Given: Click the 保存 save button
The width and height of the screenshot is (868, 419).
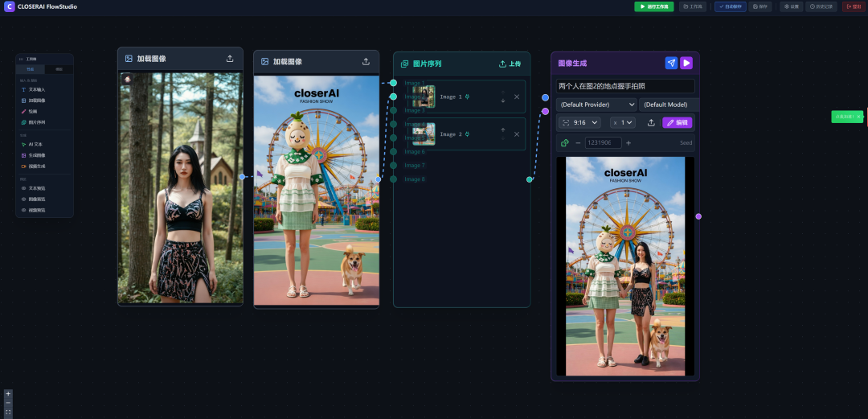Looking at the screenshot, I should pos(760,6).
